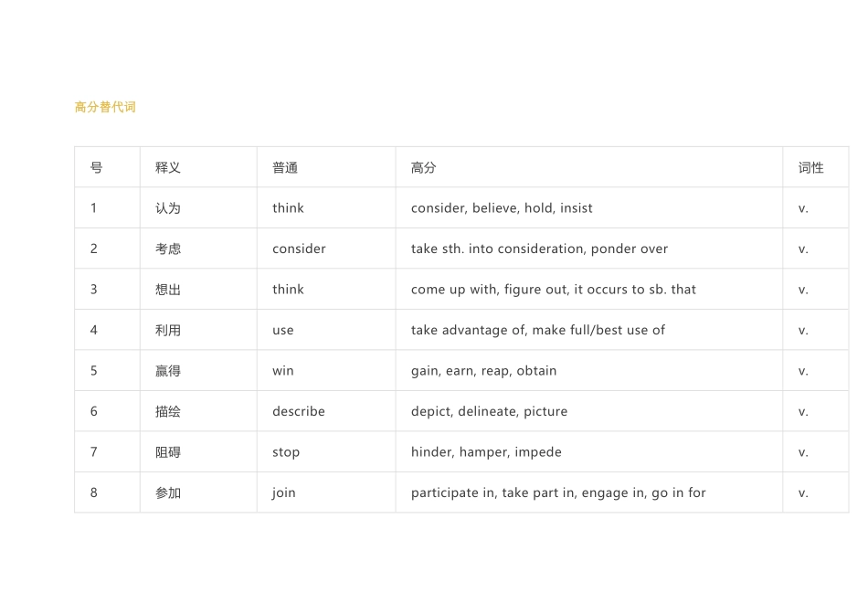Click the yellow heading 高分替代词
The height and width of the screenshot is (614, 868).
coord(105,107)
